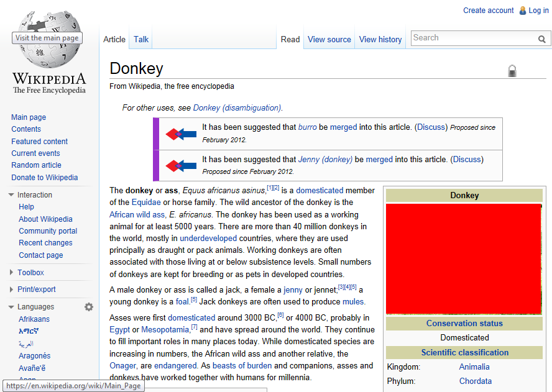Screen dimensions: 552x392
Task: Open the Equidae link
Action: 146,203
